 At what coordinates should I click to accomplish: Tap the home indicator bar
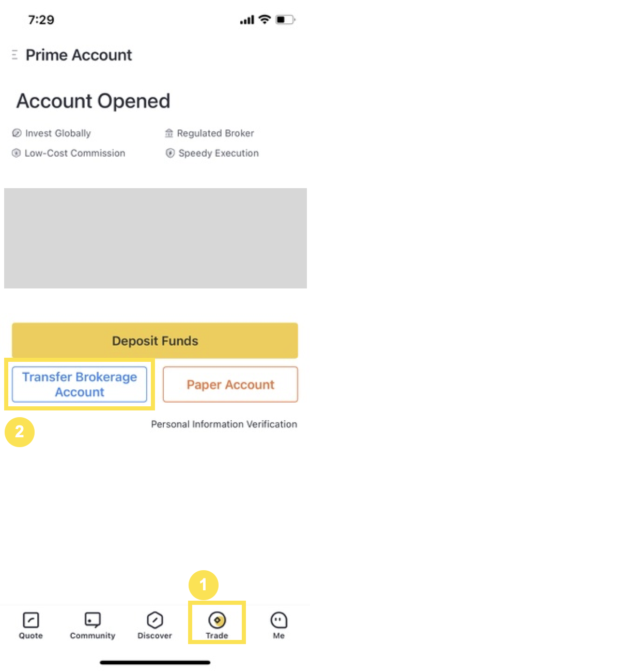(x=155, y=662)
